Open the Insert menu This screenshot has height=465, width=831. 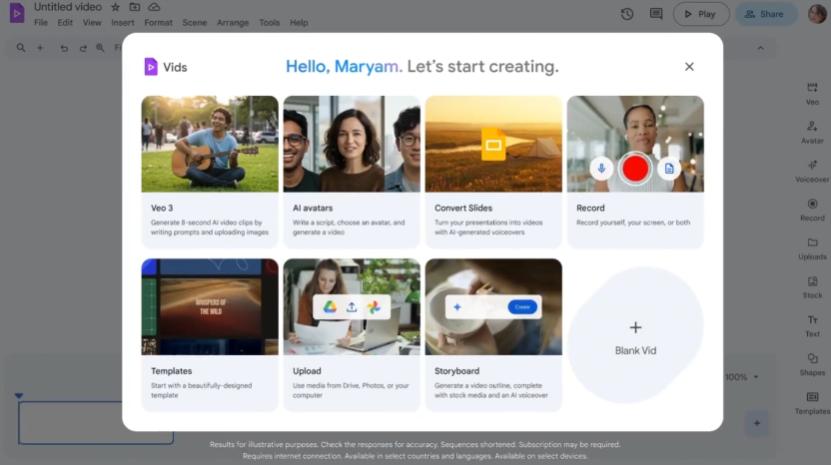[x=123, y=22]
